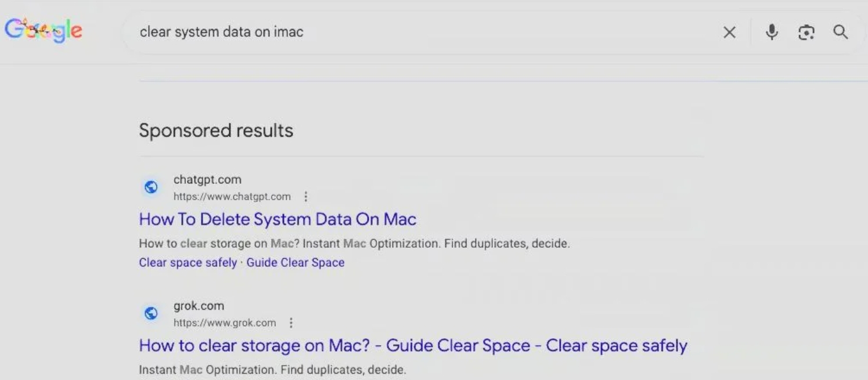Viewport: 868px width, 380px height.
Task: Clear the search box with the X icon
Action: 729,32
